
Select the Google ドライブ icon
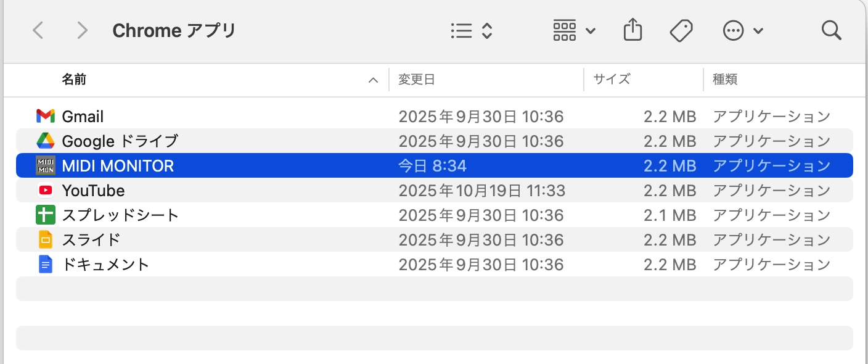(46, 141)
